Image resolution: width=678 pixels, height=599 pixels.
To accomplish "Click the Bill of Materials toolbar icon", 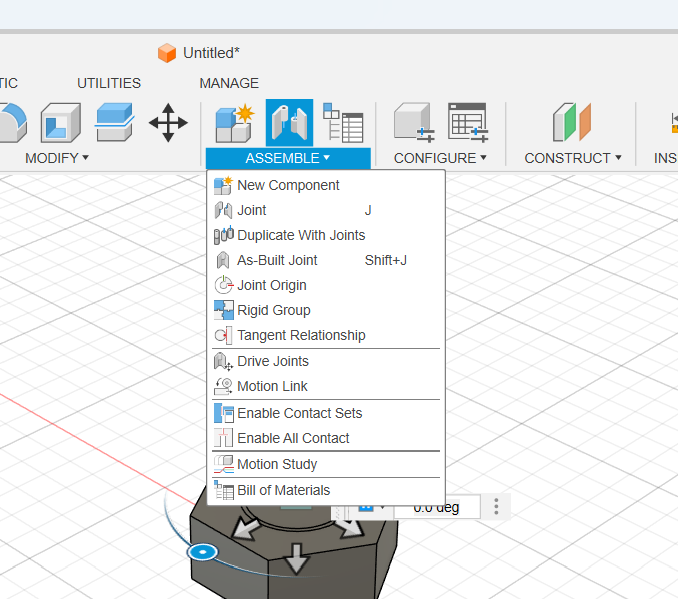I will (x=343, y=123).
